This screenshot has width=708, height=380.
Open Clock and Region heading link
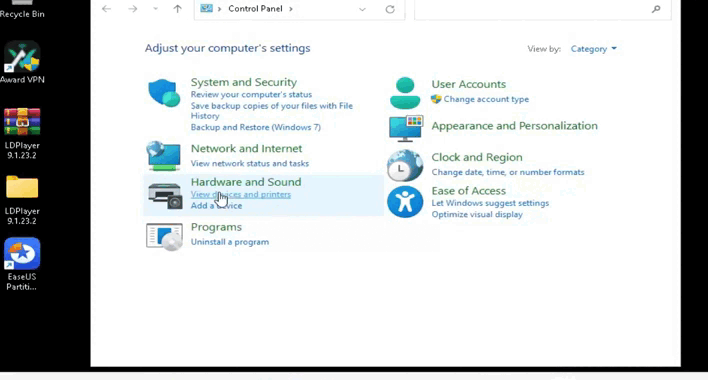click(477, 157)
